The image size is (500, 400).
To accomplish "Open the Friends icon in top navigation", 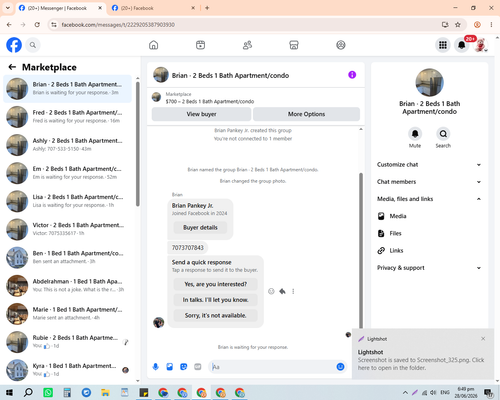I will tap(247, 45).
